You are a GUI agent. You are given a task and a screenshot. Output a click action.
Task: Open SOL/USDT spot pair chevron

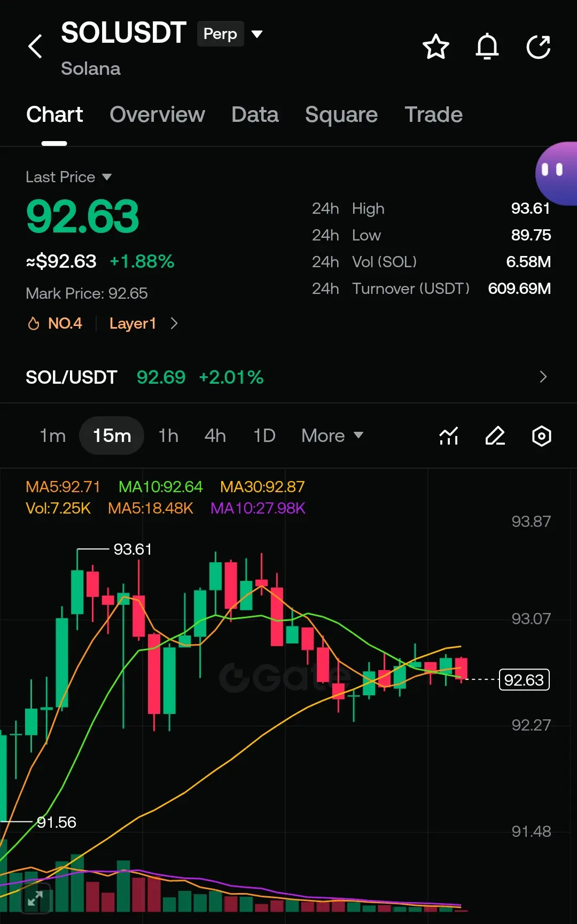coord(543,377)
